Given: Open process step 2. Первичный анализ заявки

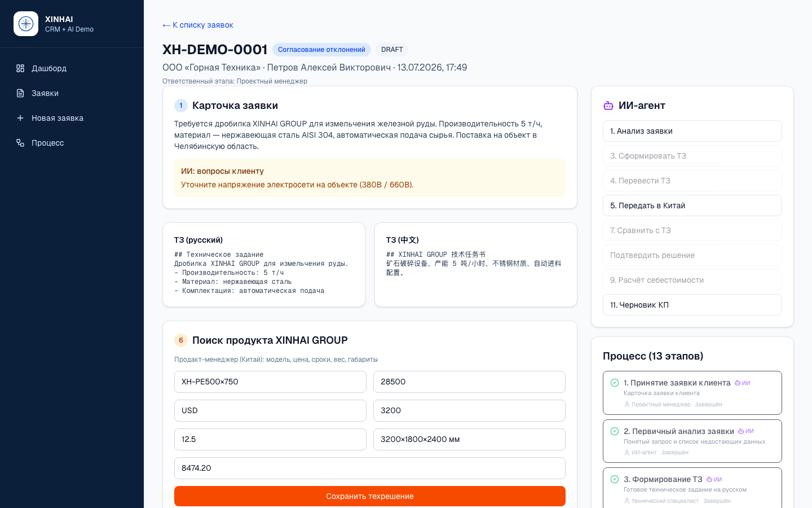Looking at the screenshot, I should point(692,441).
